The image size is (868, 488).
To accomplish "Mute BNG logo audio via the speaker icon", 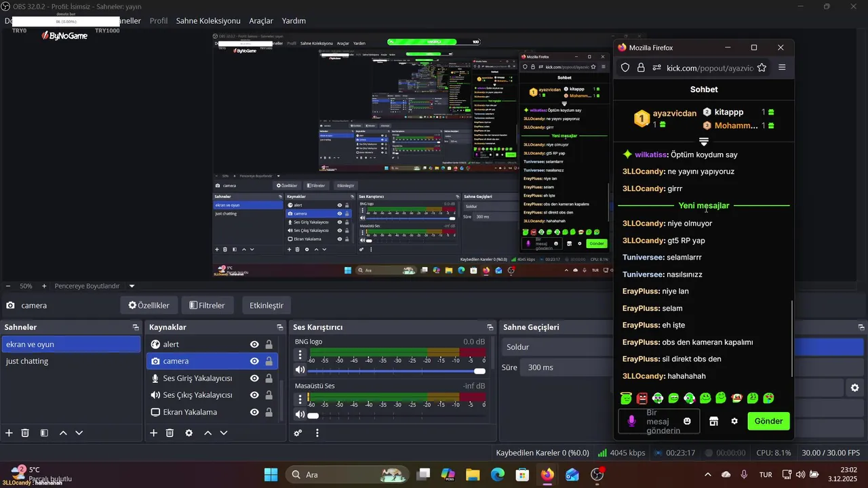I will click(x=300, y=370).
